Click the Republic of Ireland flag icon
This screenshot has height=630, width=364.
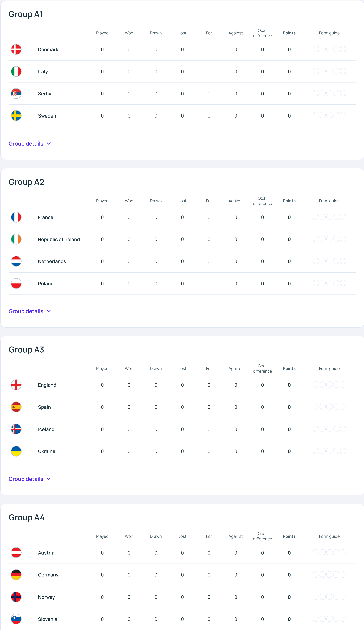click(x=16, y=239)
